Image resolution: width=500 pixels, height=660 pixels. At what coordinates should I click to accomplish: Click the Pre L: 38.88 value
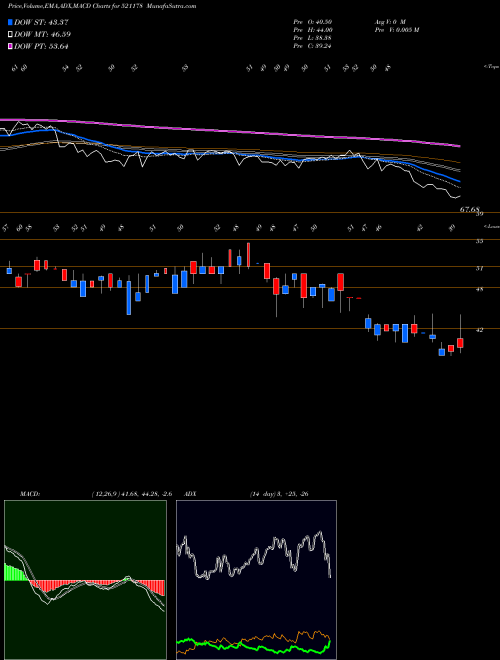pyautogui.click(x=313, y=38)
